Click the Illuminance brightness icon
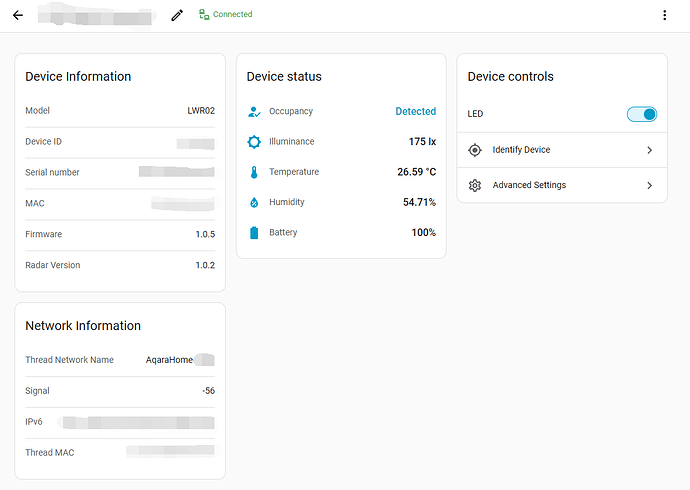690x490 pixels. (x=254, y=142)
